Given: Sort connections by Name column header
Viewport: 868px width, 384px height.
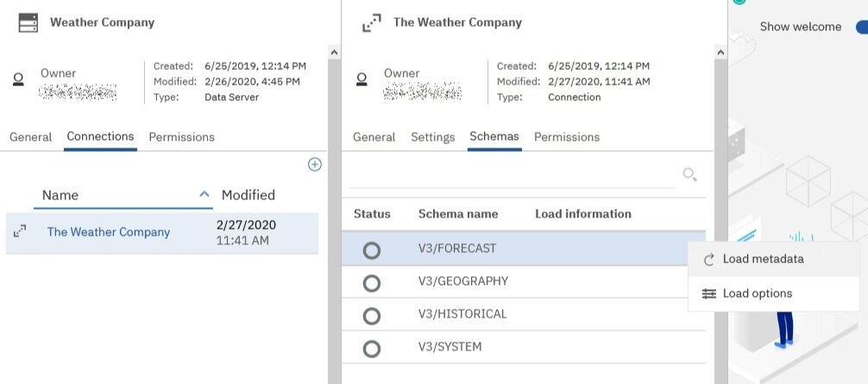Looking at the screenshot, I should click(x=60, y=195).
